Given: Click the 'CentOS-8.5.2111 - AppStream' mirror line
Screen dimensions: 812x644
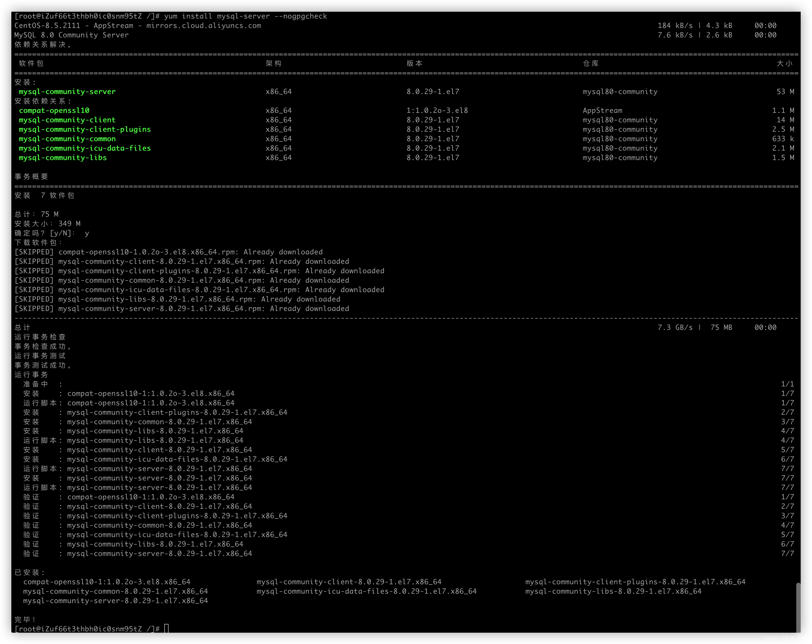Looking at the screenshot, I should [138, 25].
